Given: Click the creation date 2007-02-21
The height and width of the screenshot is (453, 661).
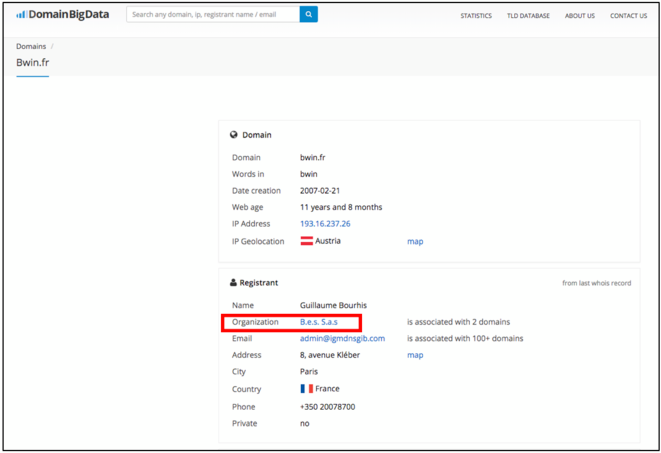Looking at the screenshot, I should click(x=320, y=191).
